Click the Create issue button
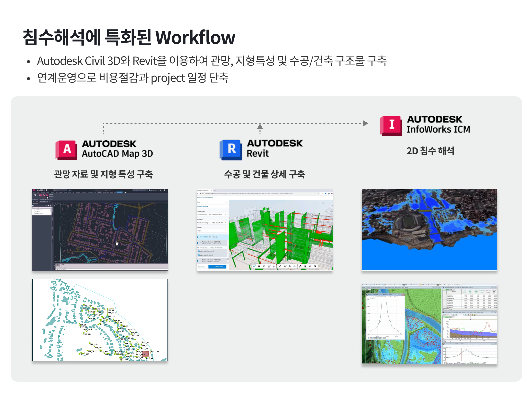 217,267
